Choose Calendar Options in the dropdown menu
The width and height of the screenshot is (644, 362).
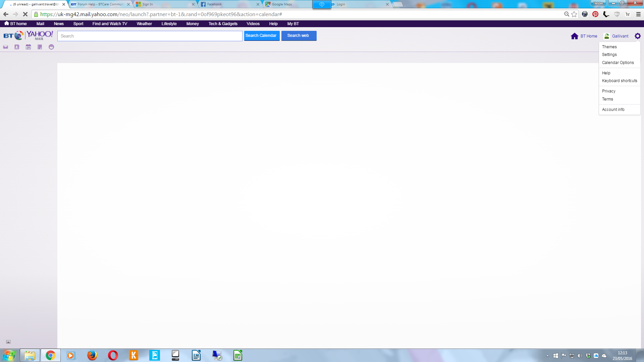pyautogui.click(x=618, y=63)
